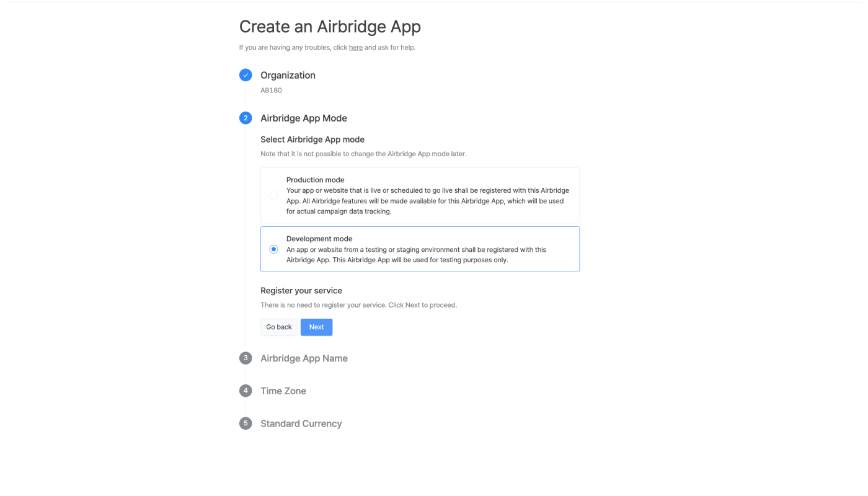This screenshot has height=496, width=868.
Task: Open the Organization step heading
Action: (288, 75)
